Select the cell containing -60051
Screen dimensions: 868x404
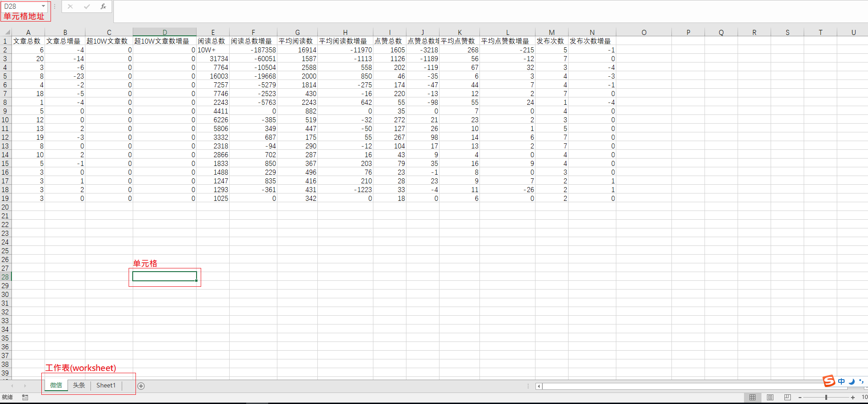point(254,59)
